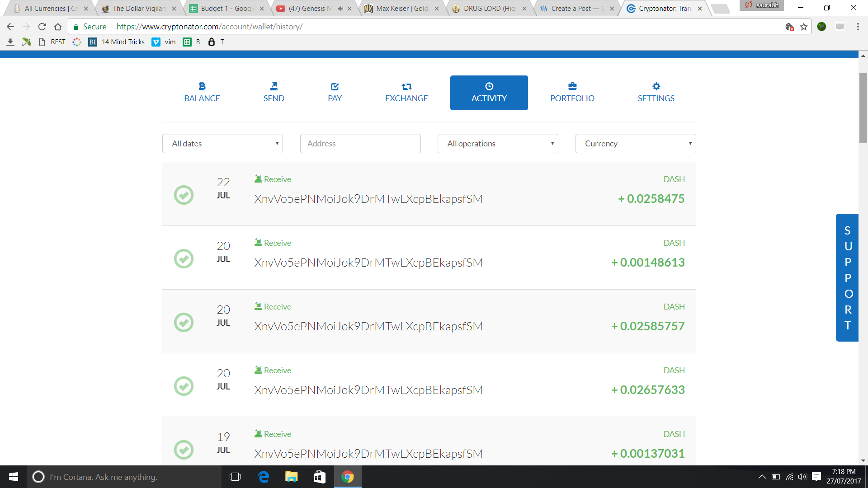Bookmark this page with the star icon
Viewport: 868px width, 488px height.
(x=804, y=27)
